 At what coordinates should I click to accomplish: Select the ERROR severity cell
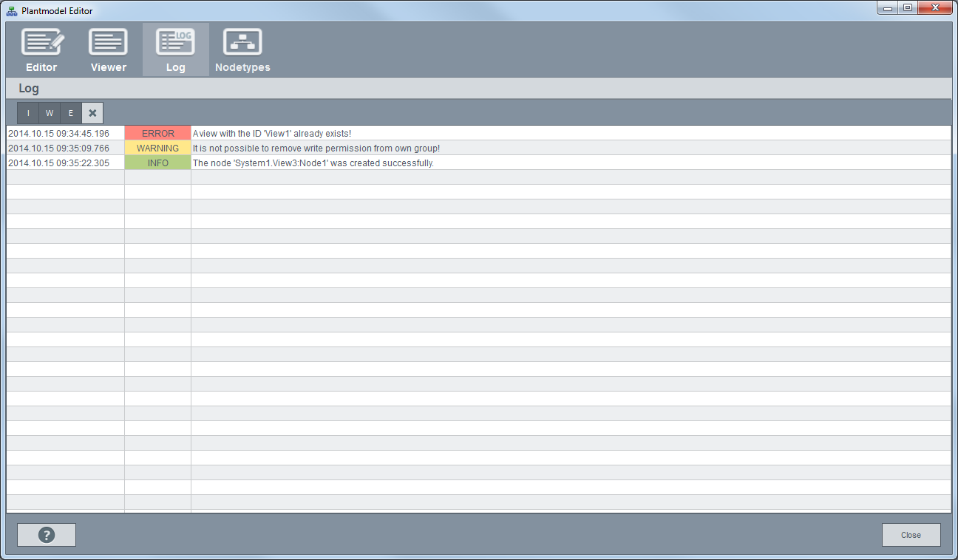click(157, 134)
